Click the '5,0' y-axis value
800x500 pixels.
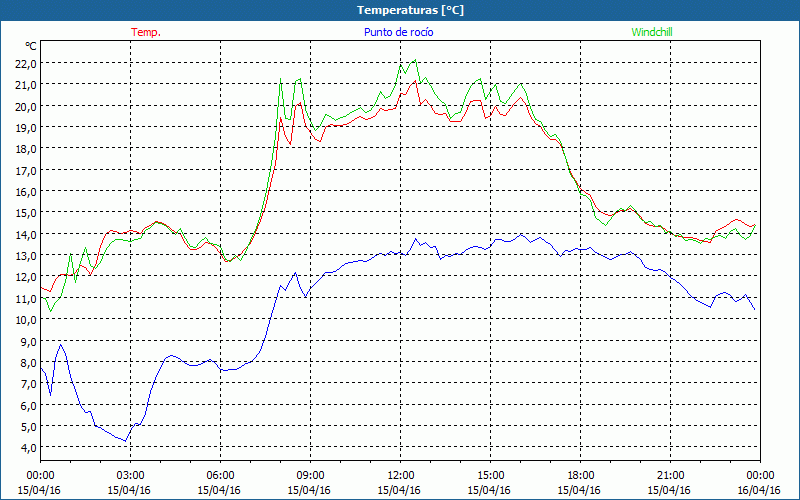[x=29, y=427]
